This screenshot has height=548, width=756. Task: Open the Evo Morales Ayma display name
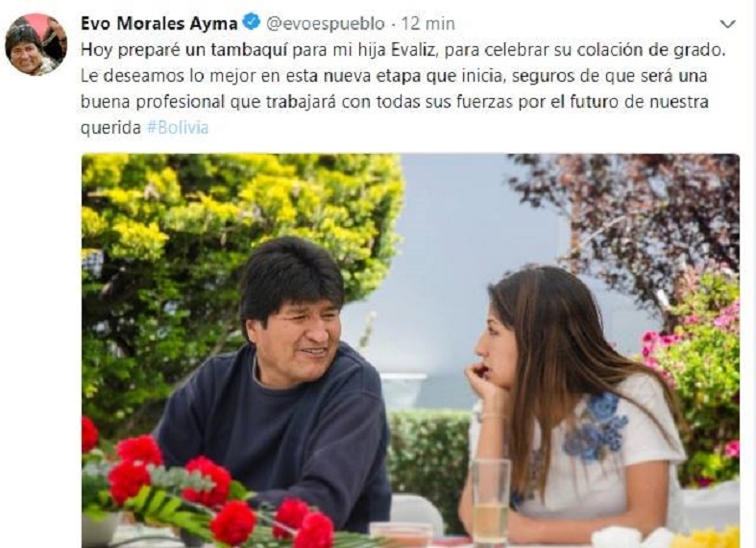(159, 23)
